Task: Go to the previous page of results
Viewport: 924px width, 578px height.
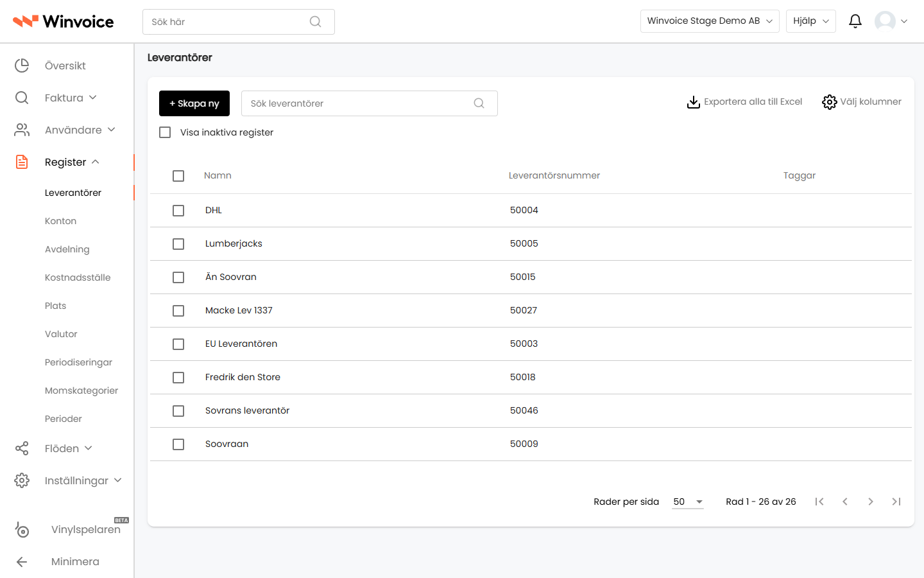Action: click(845, 502)
